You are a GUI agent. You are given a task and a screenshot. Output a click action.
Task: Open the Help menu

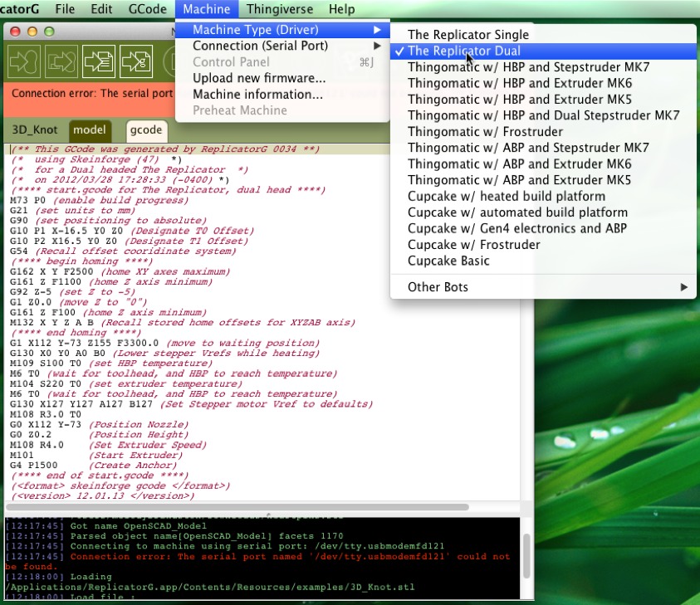tap(341, 9)
